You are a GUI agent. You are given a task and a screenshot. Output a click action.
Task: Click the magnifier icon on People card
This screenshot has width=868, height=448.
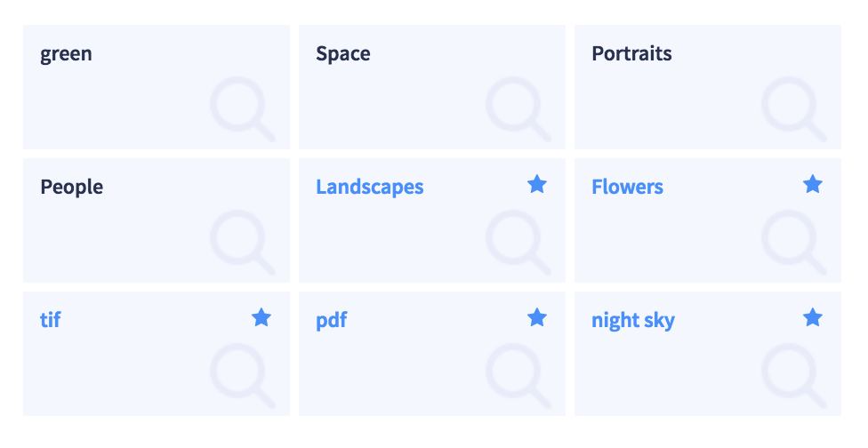243,243
